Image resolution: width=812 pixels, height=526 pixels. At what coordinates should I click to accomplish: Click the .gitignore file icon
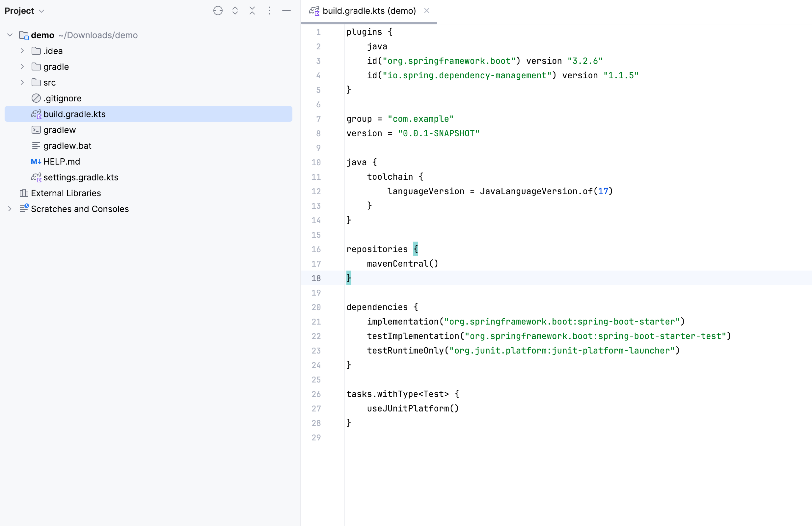[36, 98]
